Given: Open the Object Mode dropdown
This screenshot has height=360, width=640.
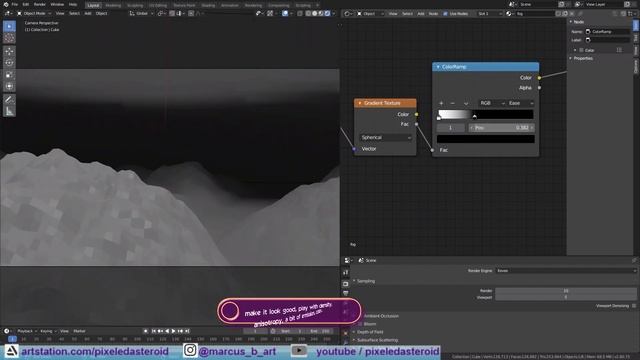Looking at the screenshot, I should coord(34,13).
